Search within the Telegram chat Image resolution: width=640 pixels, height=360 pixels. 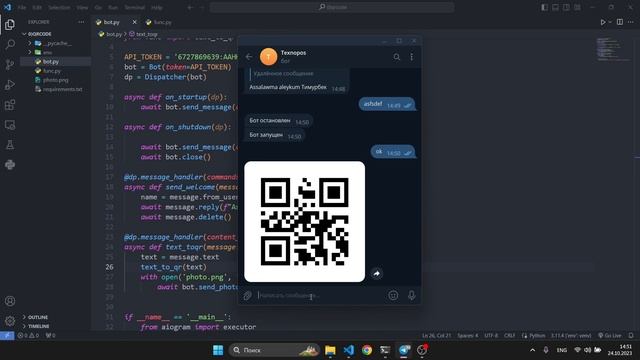[397, 57]
